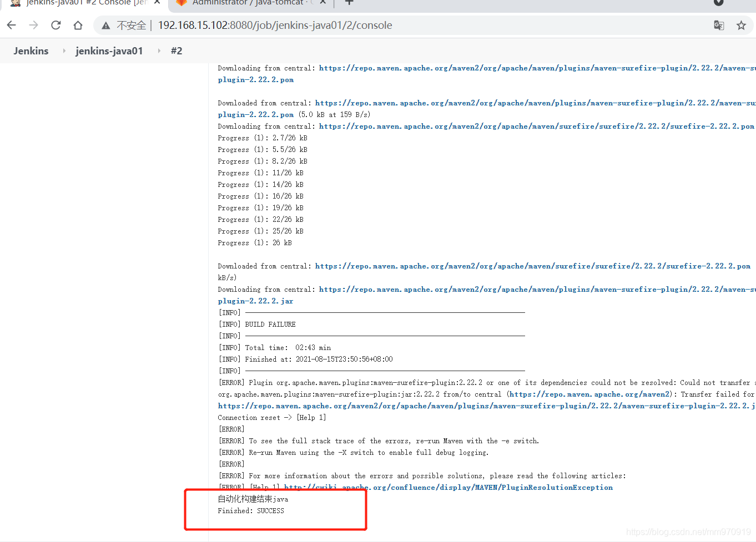The width and height of the screenshot is (756, 542).
Task: Click the 'Re-run Maven using the -X switch' line
Action: point(354,453)
